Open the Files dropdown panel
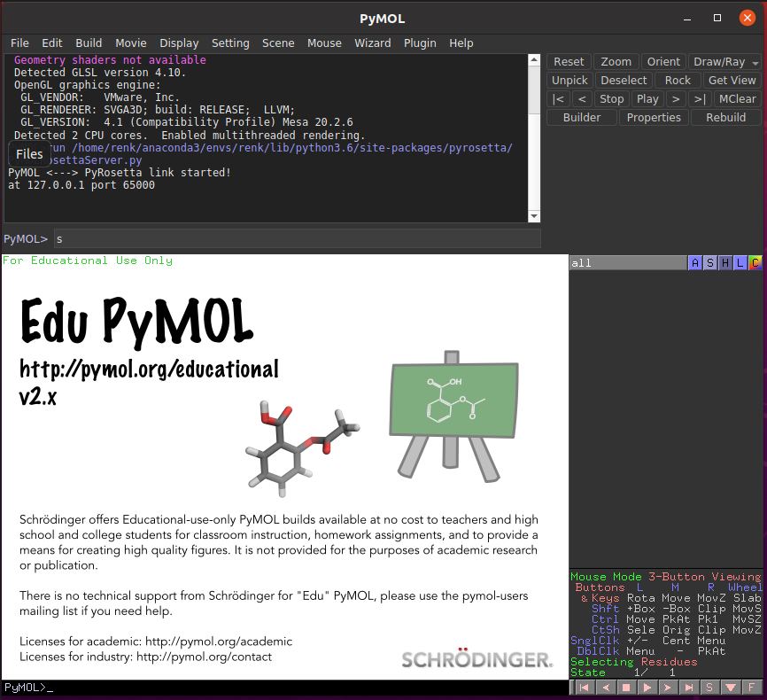This screenshot has width=767, height=700. tap(29, 153)
